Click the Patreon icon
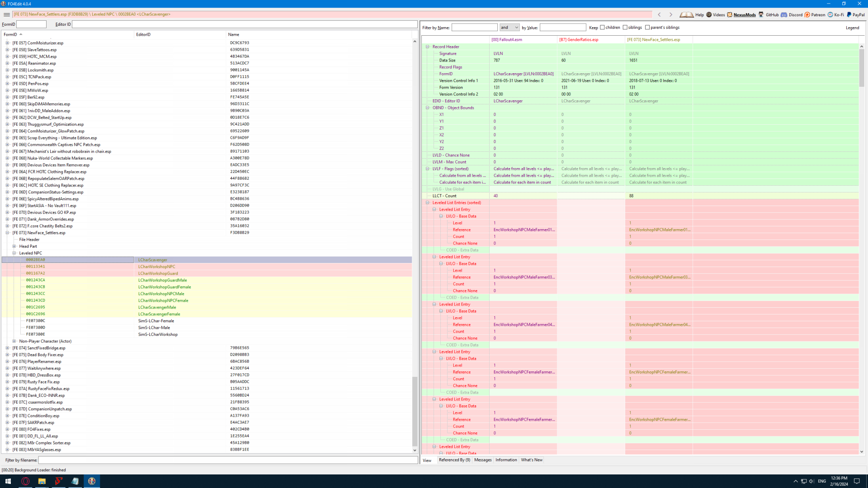The image size is (868, 488). pyautogui.click(x=807, y=14)
